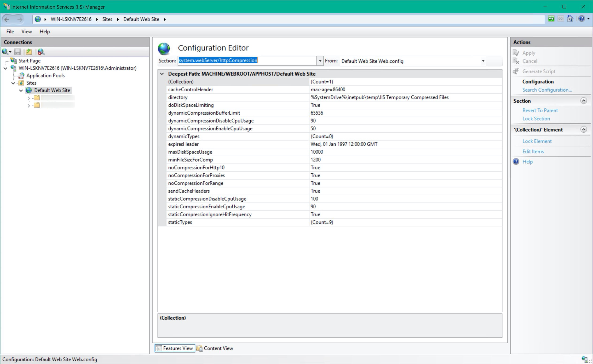593x364 pixels.
Task: Click the Apply action icon
Action: tap(516, 53)
